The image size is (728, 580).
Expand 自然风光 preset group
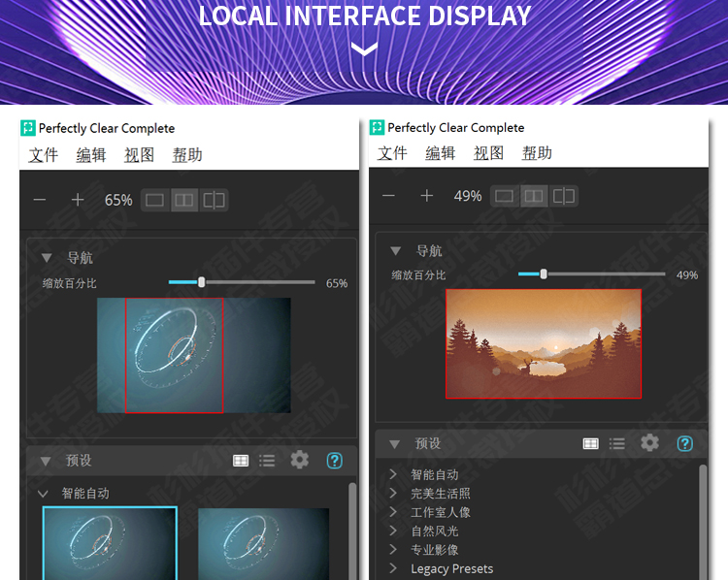click(393, 531)
